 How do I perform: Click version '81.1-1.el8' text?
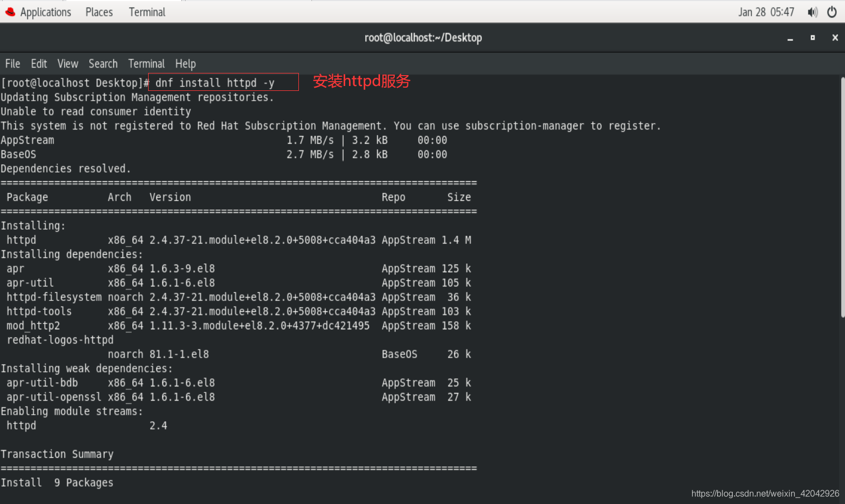point(179,354)
